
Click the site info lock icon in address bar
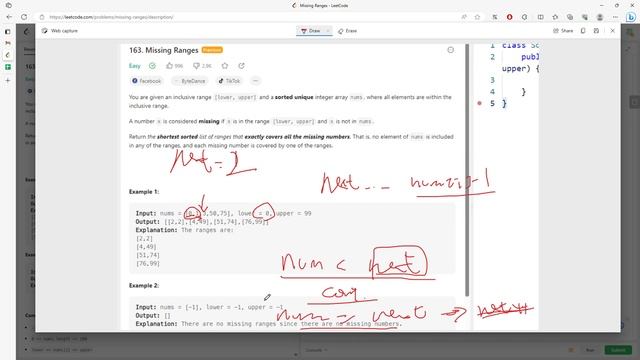[42, 17]
